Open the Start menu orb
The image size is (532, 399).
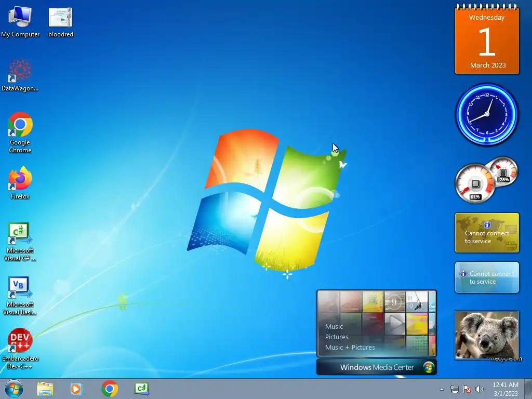click(x=14, y=389)
